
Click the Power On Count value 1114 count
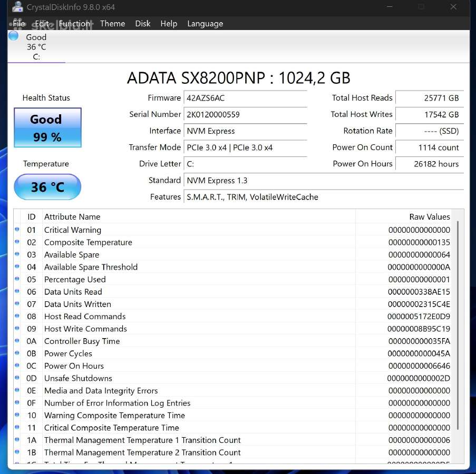(x=430, y=147)
